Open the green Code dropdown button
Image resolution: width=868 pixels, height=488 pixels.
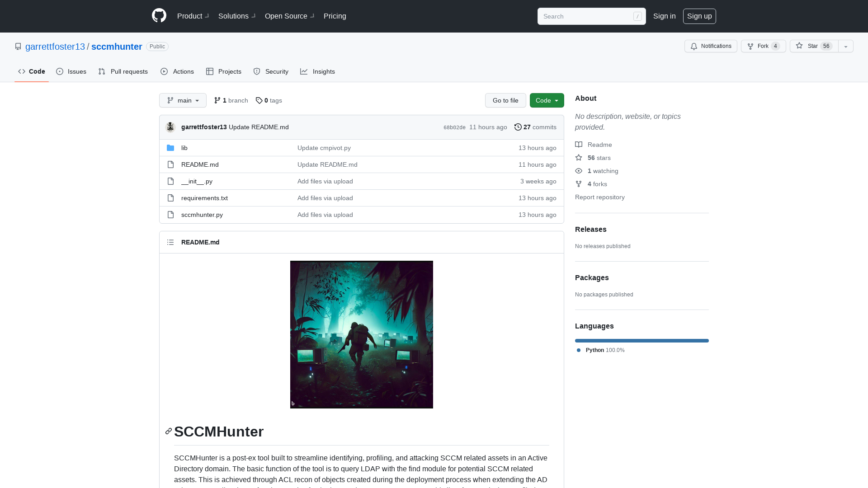[x=547, y=100]
